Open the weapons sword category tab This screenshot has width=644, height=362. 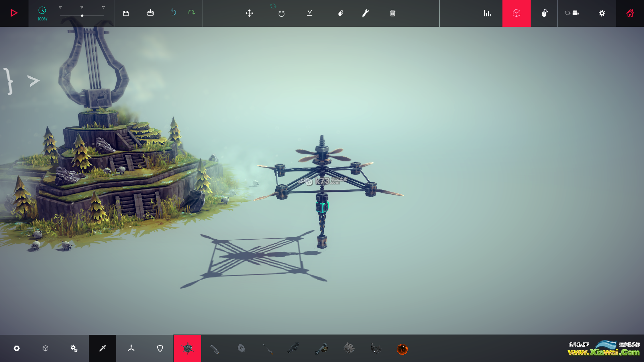103,348
